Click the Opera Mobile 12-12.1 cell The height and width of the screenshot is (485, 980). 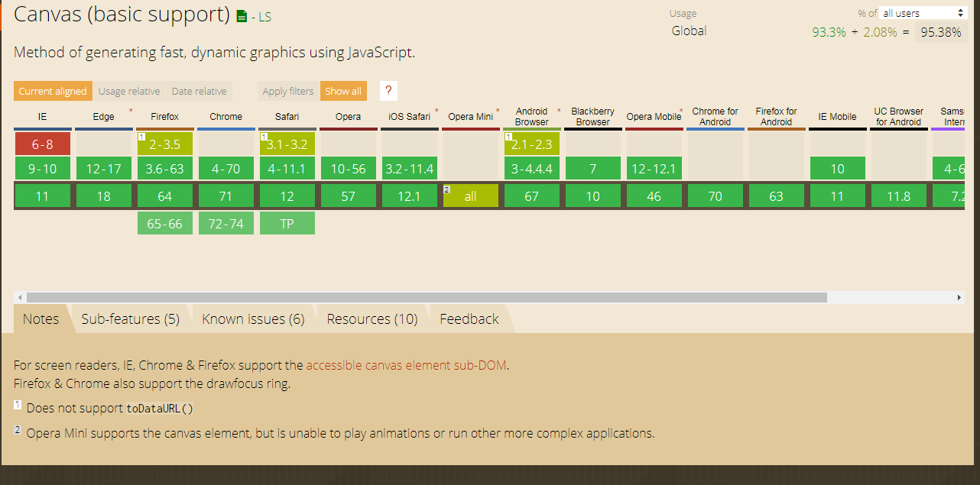pos(654,169)
